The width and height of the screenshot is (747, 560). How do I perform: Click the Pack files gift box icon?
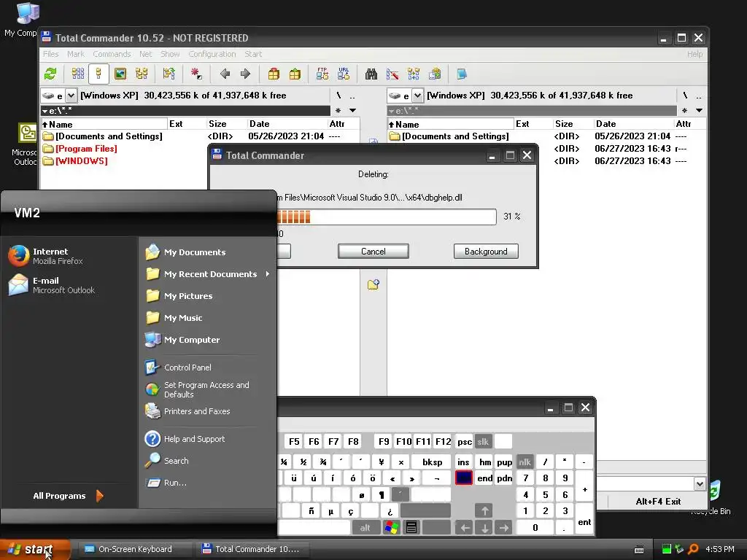coord(274,74)
